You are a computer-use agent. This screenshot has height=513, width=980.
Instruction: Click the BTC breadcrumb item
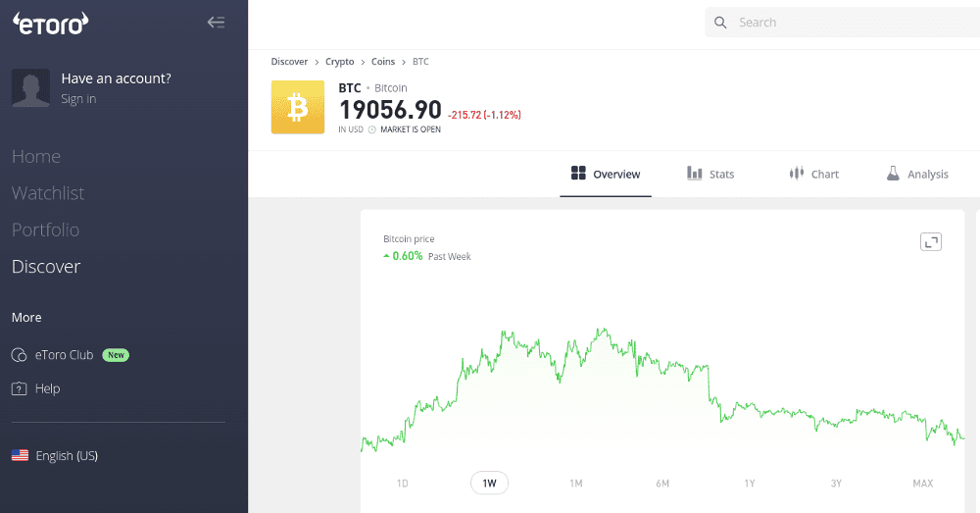(420, 62)
